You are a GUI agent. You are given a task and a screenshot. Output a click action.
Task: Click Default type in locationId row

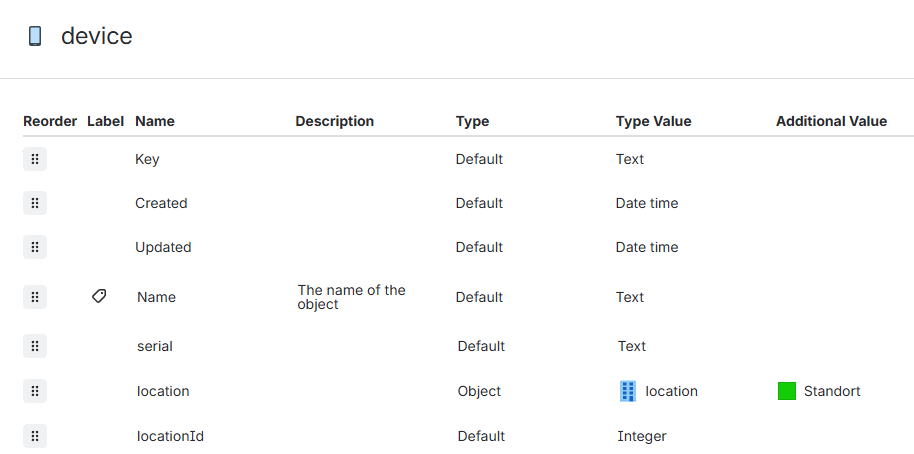481,436
